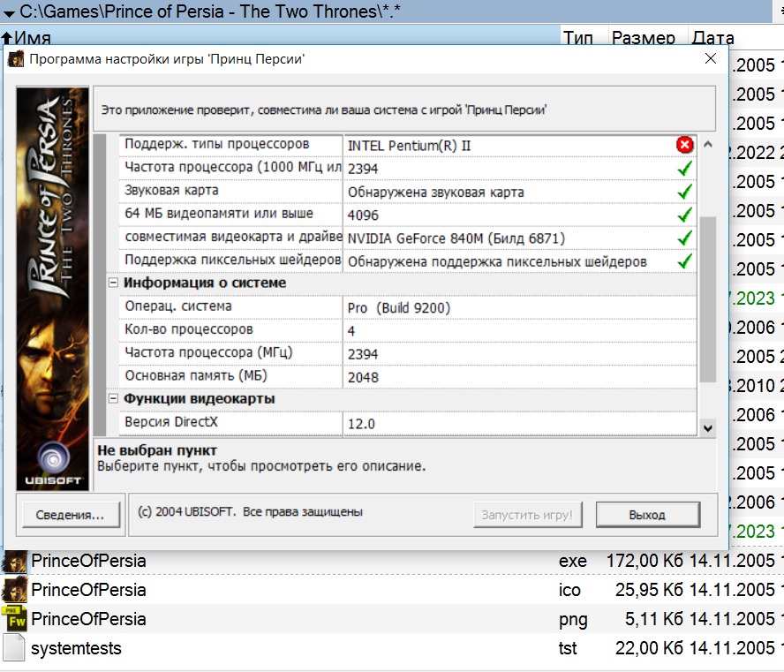The height and width of the screenshot is (672, 784).
Task: Click the green checkmark beside sound card row
Action: tap(685, 192)
